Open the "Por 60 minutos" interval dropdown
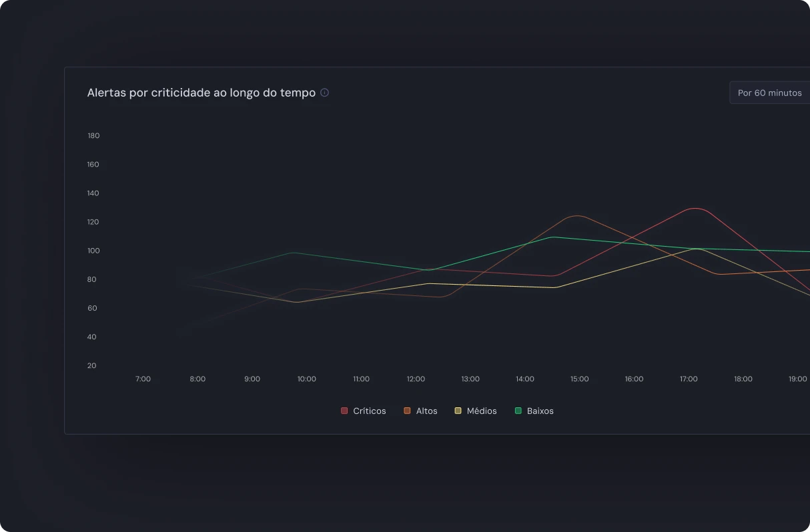This screenshot has width=810, height=532. 769,93
